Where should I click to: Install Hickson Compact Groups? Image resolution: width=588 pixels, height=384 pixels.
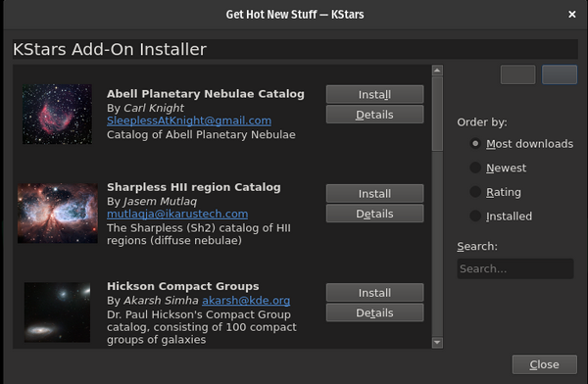(374, 293)
